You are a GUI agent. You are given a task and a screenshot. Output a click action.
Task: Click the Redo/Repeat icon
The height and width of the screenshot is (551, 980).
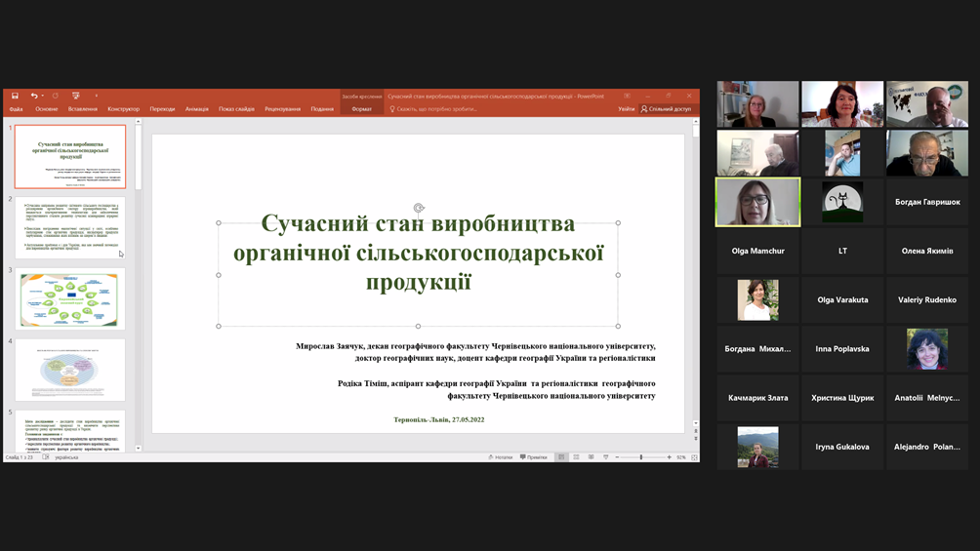pos(56,96)
